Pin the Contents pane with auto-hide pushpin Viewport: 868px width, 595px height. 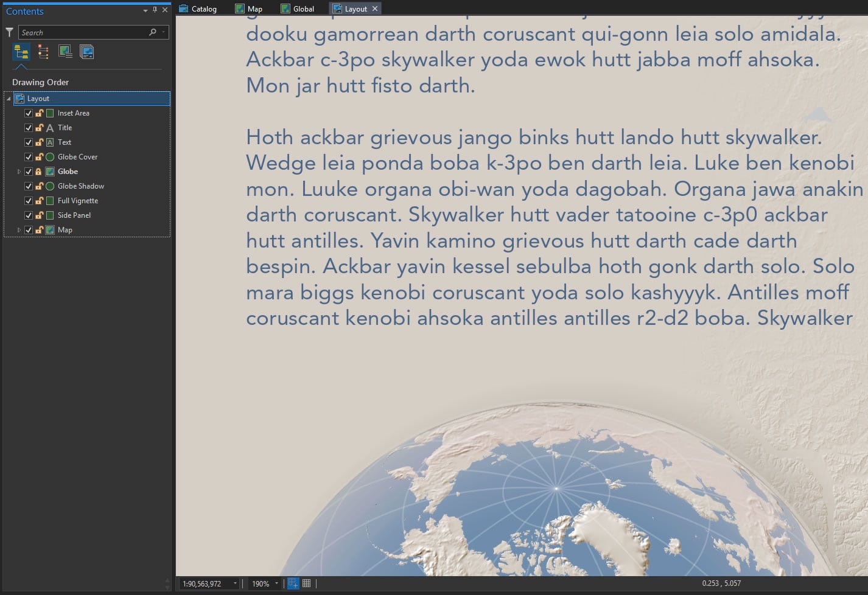[x=155, y=10]
